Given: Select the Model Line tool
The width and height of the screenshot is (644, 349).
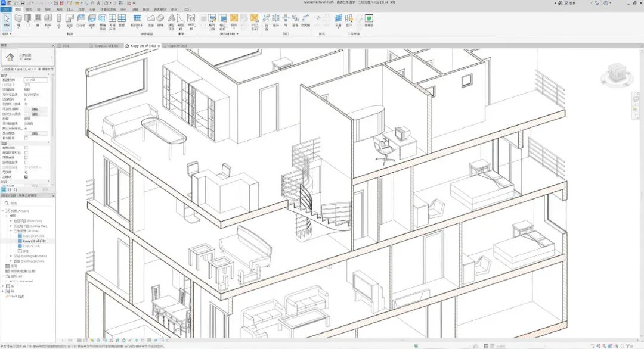Looking at the screenshot, I should pos(181,21).
